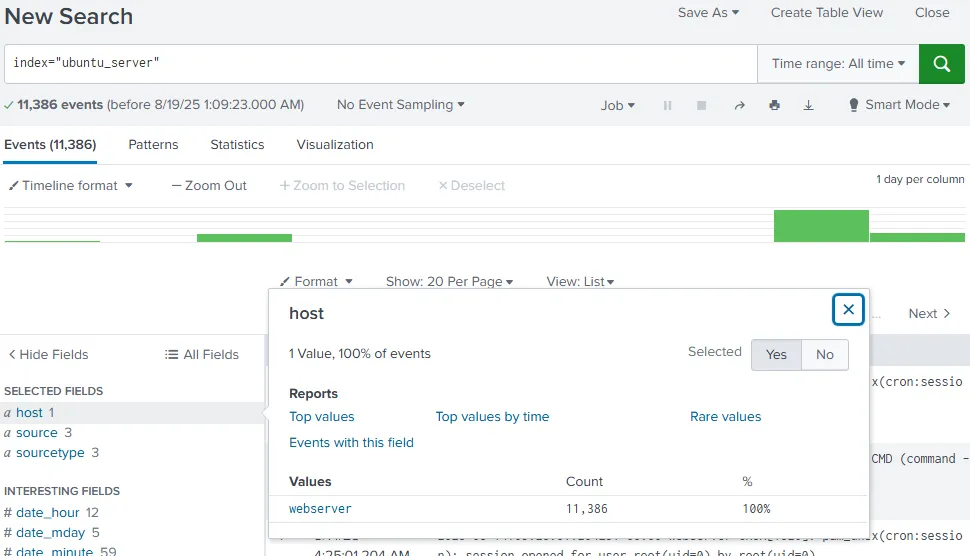Share the search job arrow icon

[x=739, y=105]
